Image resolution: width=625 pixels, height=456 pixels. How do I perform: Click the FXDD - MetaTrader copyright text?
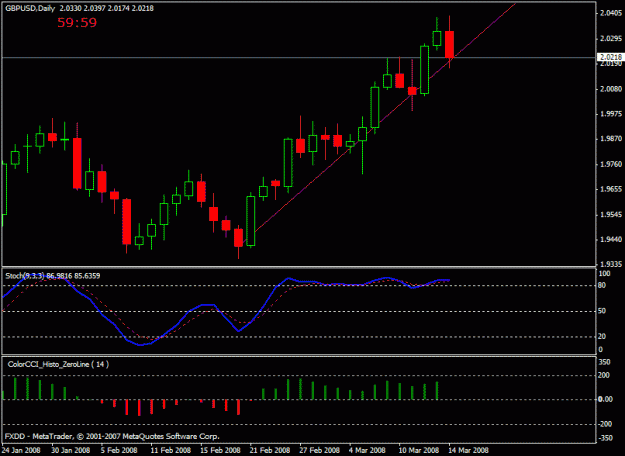click(x=112, y=436)
